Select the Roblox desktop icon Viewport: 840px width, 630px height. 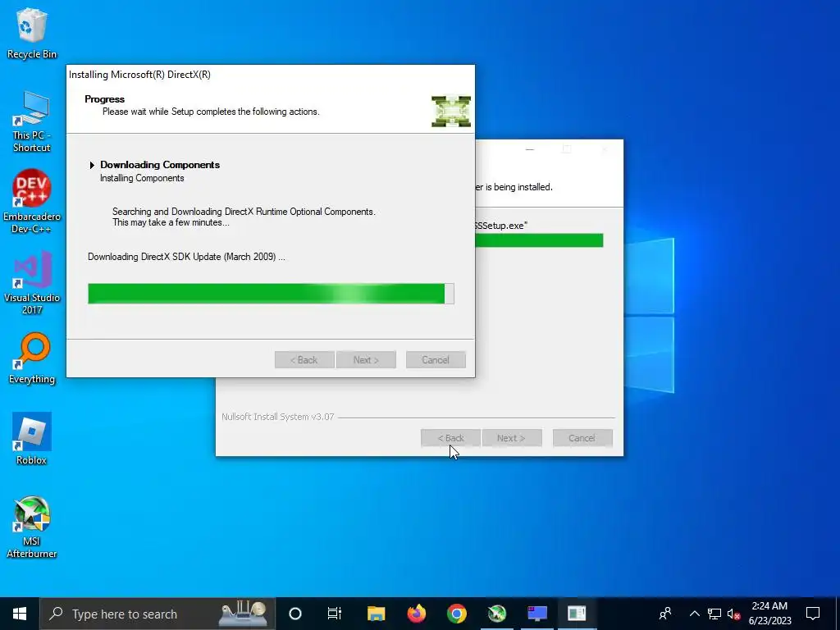32,439
